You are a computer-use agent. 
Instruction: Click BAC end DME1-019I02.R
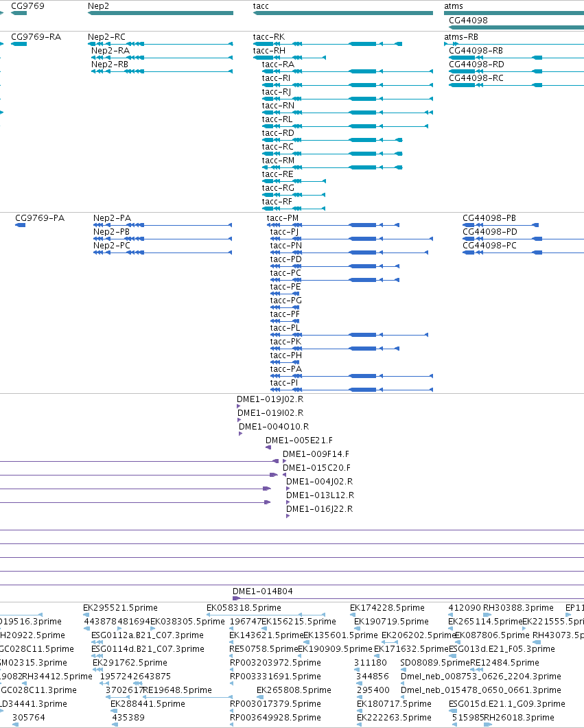click(270, 413)
